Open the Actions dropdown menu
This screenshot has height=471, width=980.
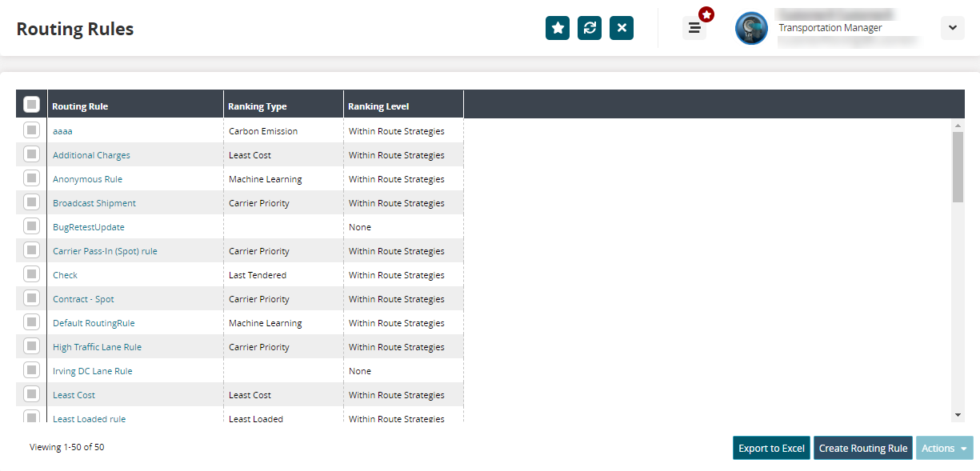[944, 449]
